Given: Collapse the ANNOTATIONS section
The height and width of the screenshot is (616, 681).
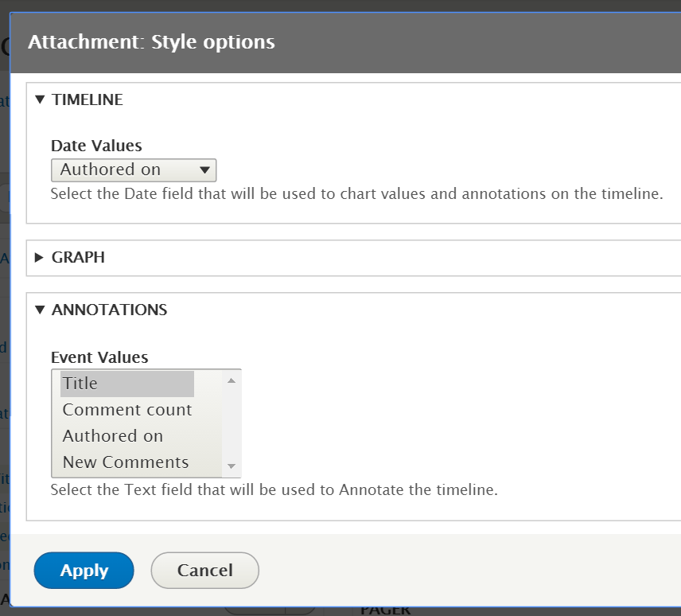Looking at the screenshot, I should (101, 310).
